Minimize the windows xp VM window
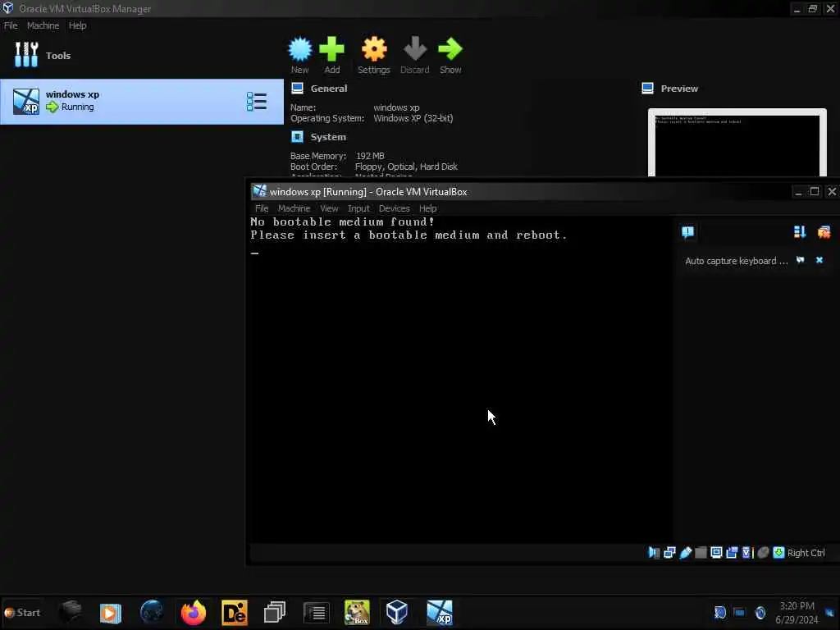 [x=798, y=191]
